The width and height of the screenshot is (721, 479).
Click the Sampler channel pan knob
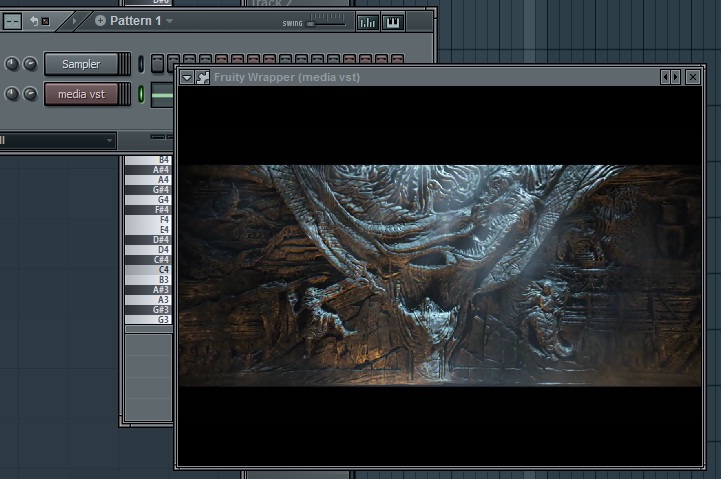(11, 64)
